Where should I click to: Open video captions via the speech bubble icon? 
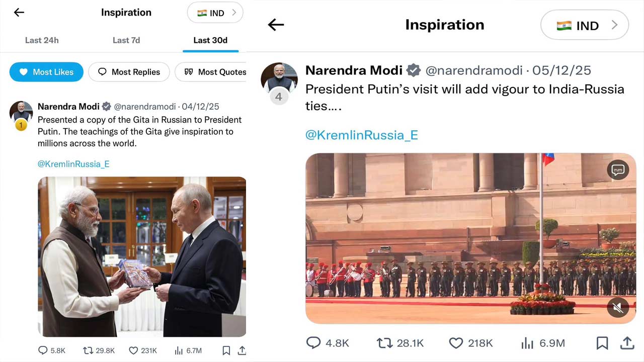(618, 170)
